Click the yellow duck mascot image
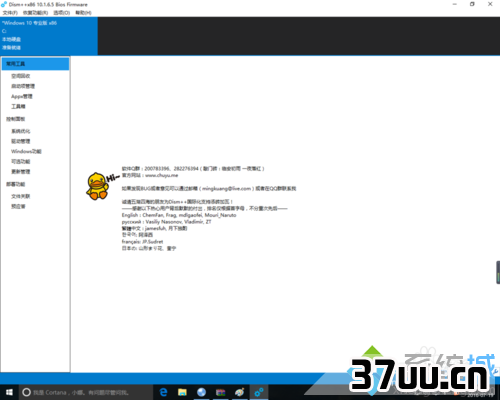The width and height of the screenshot is (500, 400). click(x=98, y=186)
